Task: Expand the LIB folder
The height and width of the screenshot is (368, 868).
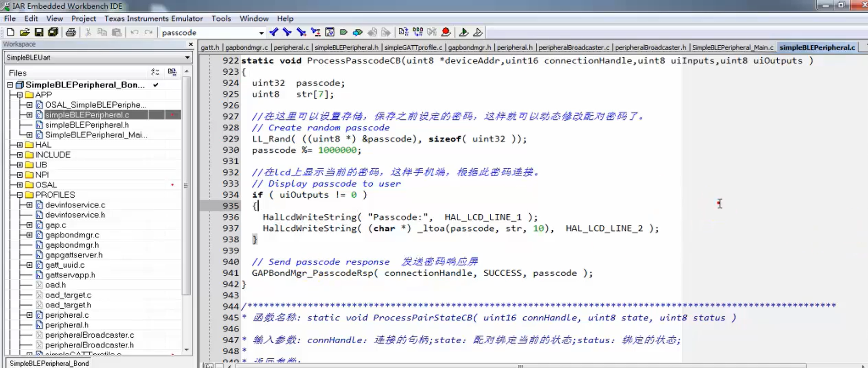Action: 20,165
